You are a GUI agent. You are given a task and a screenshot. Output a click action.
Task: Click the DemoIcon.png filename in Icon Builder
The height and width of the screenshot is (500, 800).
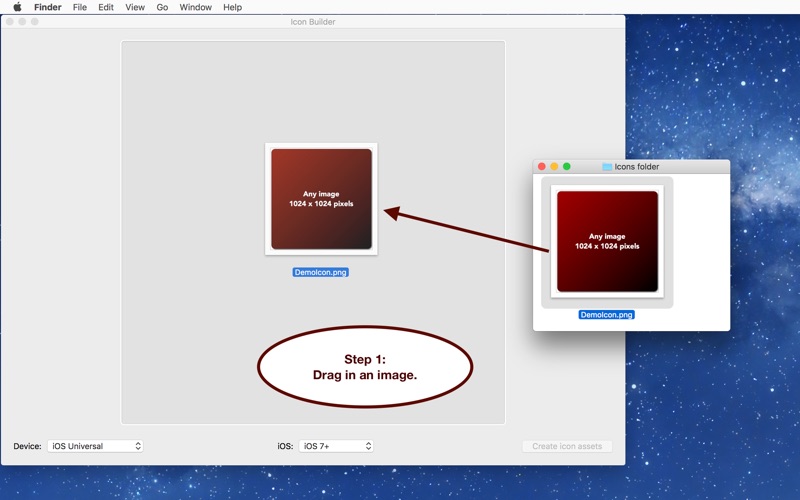pos(320,272)
